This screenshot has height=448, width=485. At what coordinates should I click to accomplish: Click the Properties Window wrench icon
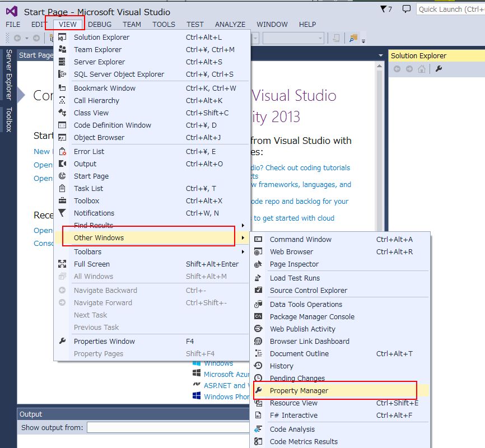(x=62, y=341)
